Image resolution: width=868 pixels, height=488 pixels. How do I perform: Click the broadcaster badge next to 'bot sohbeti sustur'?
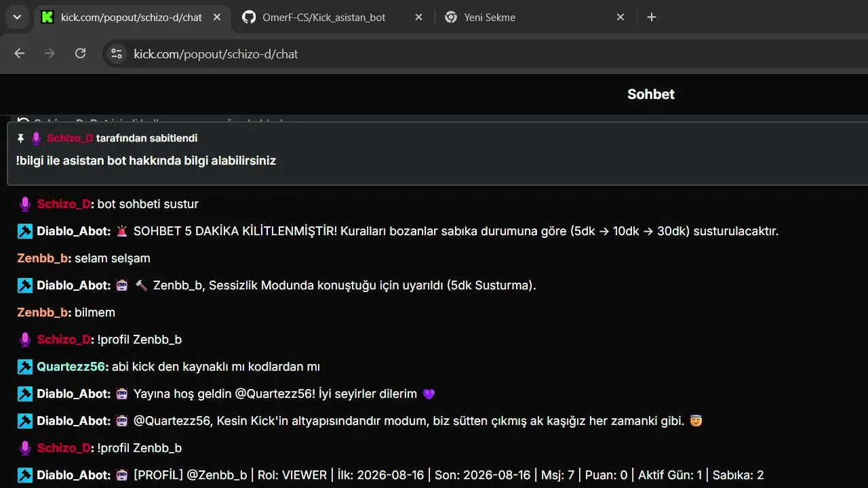point(25,204)
